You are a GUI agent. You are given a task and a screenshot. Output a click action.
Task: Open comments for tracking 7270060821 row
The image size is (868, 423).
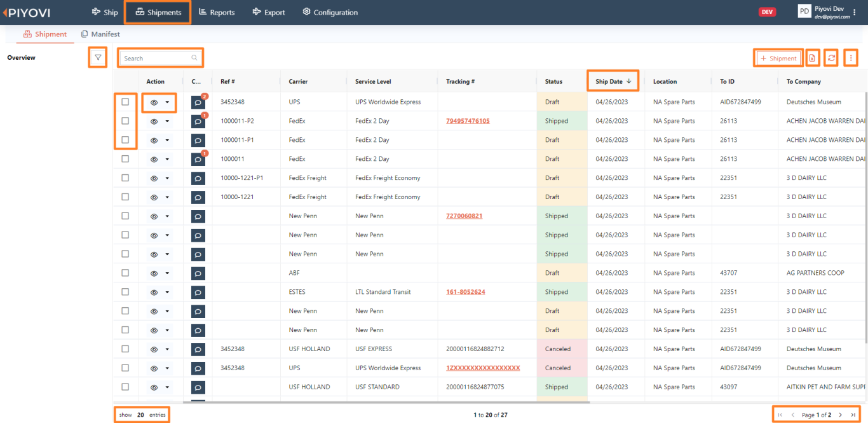point(198,216)
